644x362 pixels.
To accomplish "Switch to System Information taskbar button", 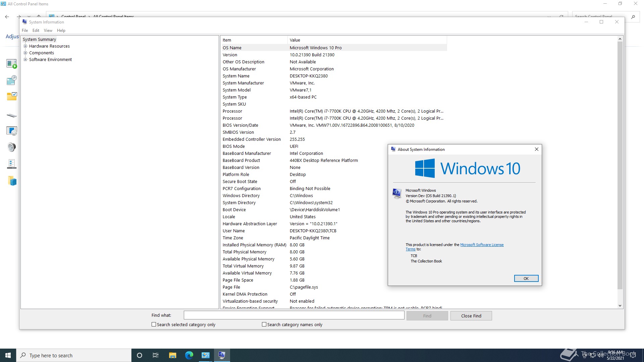I will point(222,355).
